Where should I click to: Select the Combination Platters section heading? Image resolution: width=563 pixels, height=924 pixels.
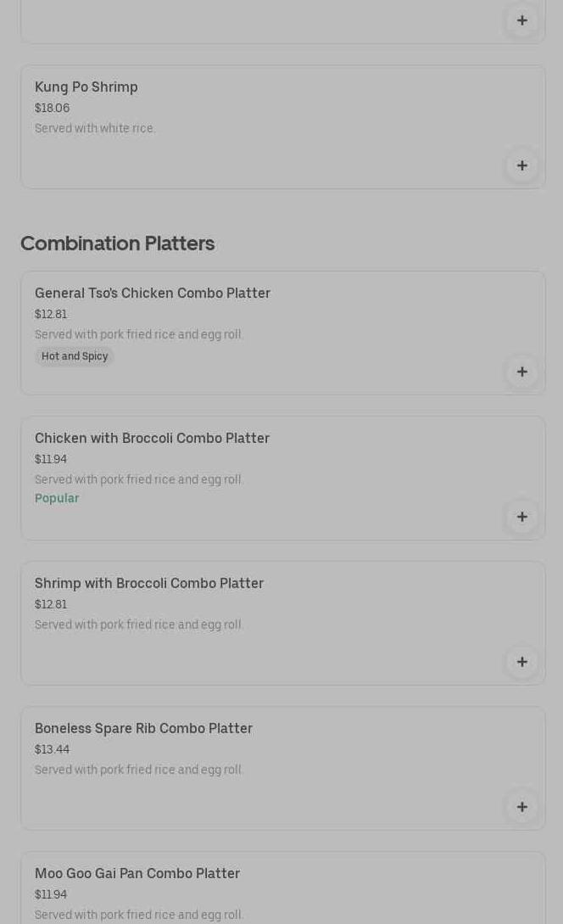click(117, 244)
